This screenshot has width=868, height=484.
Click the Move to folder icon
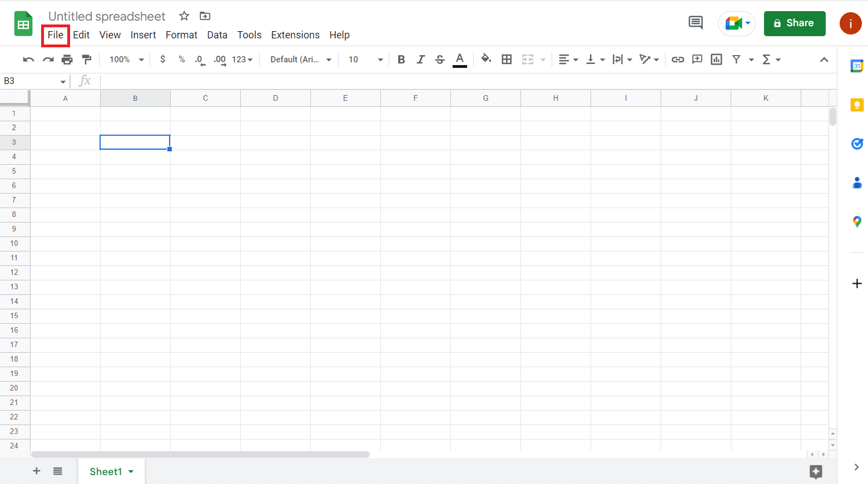[x=205, y=16]
